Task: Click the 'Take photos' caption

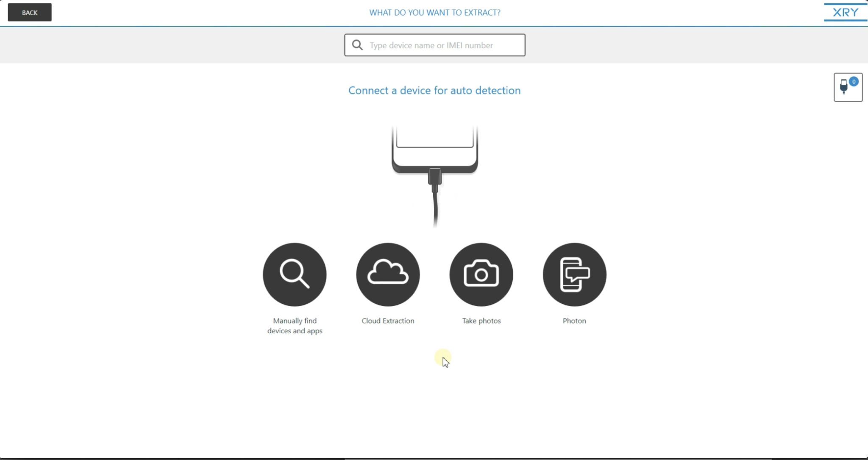Action: coord(481,321)
